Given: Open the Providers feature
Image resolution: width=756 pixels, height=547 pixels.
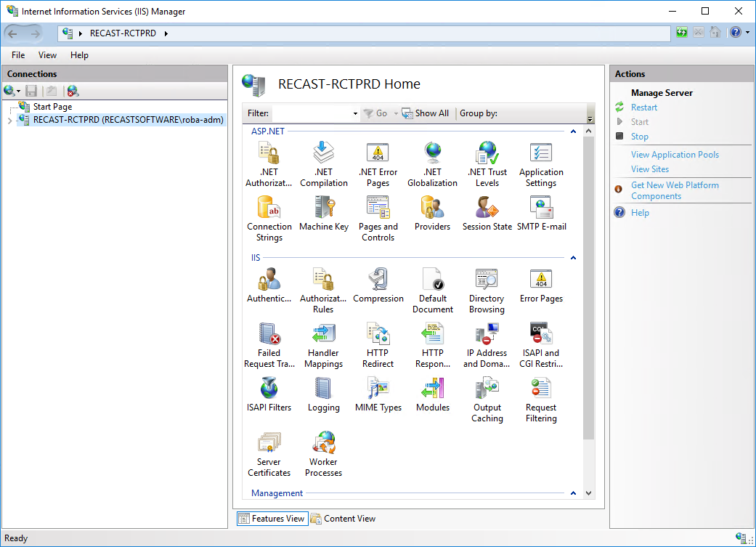Looking at the screenshot, I should point(433,214).
